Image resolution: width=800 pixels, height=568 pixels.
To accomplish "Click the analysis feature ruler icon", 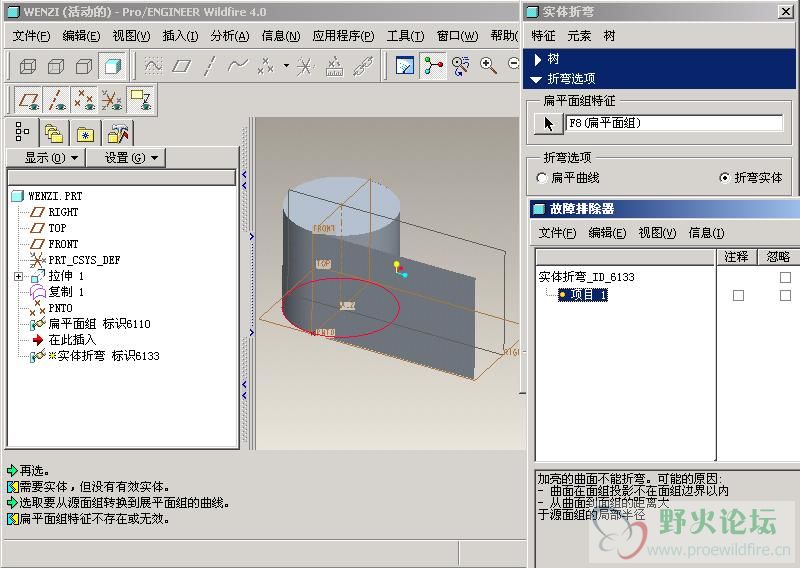I will [334, 66].
